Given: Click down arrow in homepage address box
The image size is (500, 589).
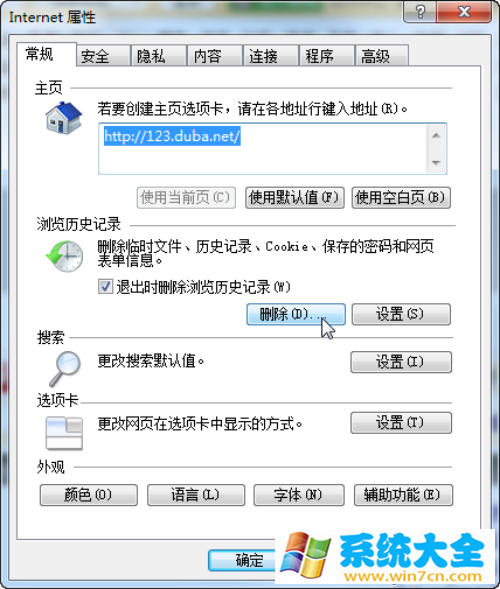Looking at the screenshot, I should 436,162.
